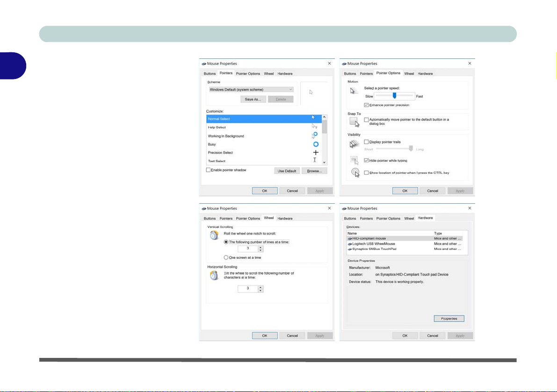Click the pointer trails visibility icon
557x392 pixels.
click(x=354, y=144)
